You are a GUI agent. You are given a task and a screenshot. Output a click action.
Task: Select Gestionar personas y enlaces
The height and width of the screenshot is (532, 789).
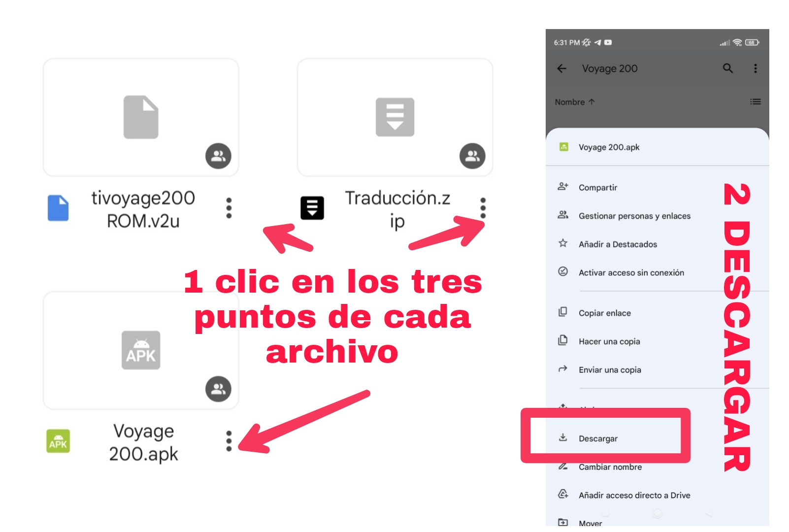(657, 216)
